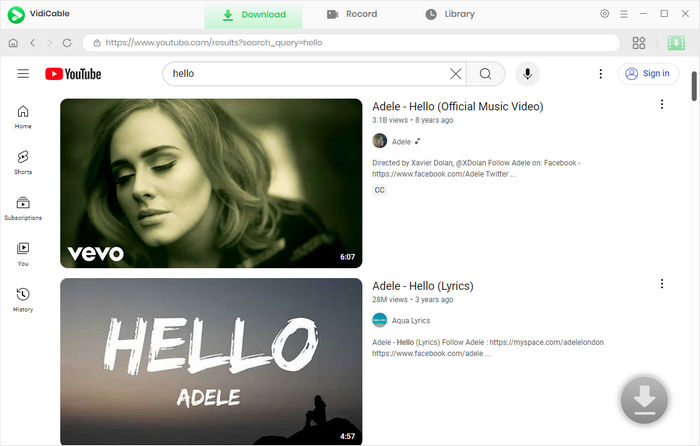Reload the page with refresh icon
700x446 pixels.
pyautogui.click(x=67, y=43)
